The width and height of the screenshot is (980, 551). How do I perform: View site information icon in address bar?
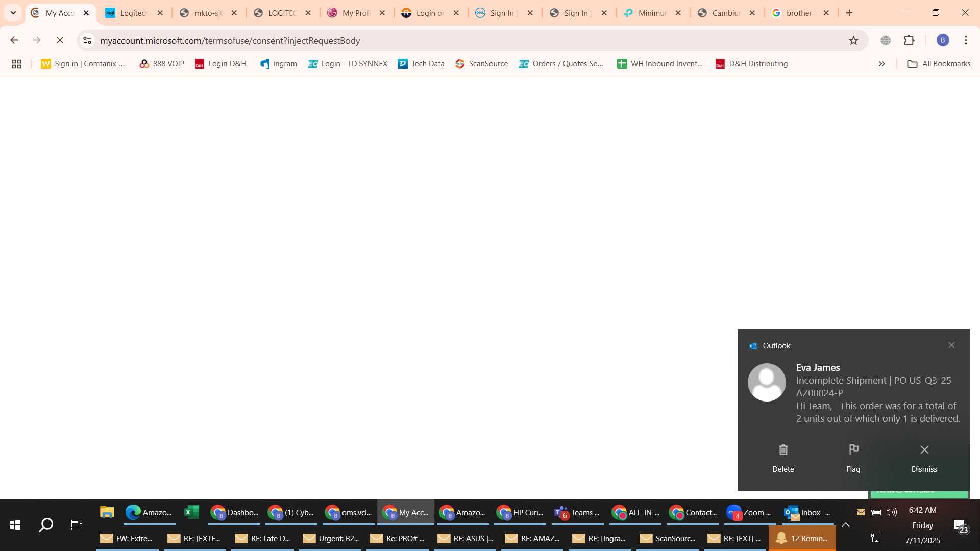[87, 40]
